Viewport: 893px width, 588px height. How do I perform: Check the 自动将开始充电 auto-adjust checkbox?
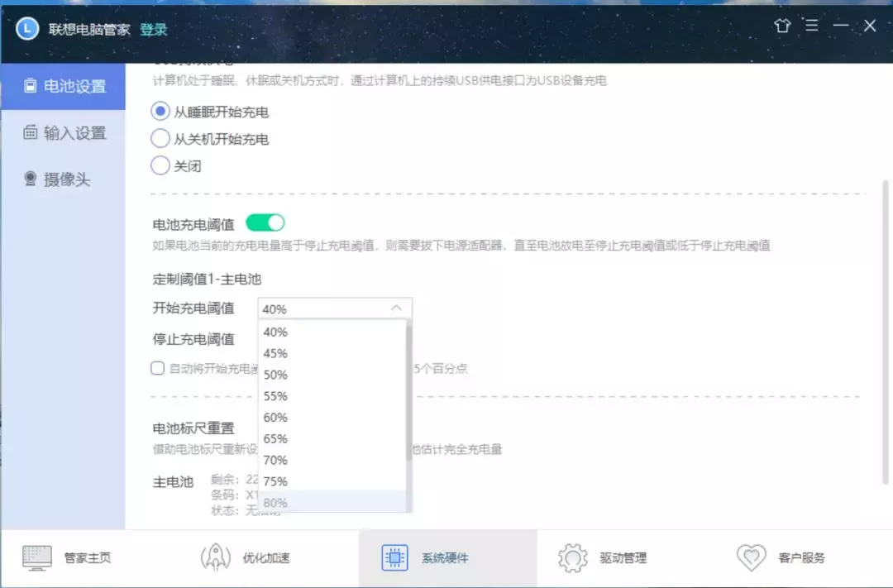tap(158, 368)
